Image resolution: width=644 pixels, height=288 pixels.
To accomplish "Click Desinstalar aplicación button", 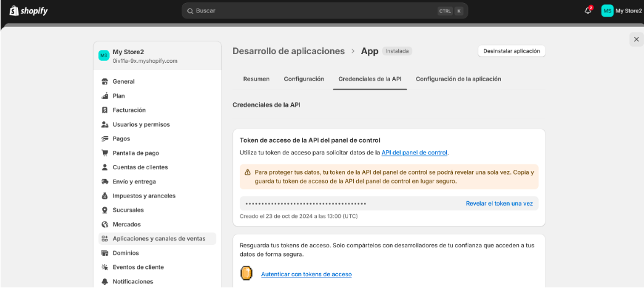I will (512, 51).
